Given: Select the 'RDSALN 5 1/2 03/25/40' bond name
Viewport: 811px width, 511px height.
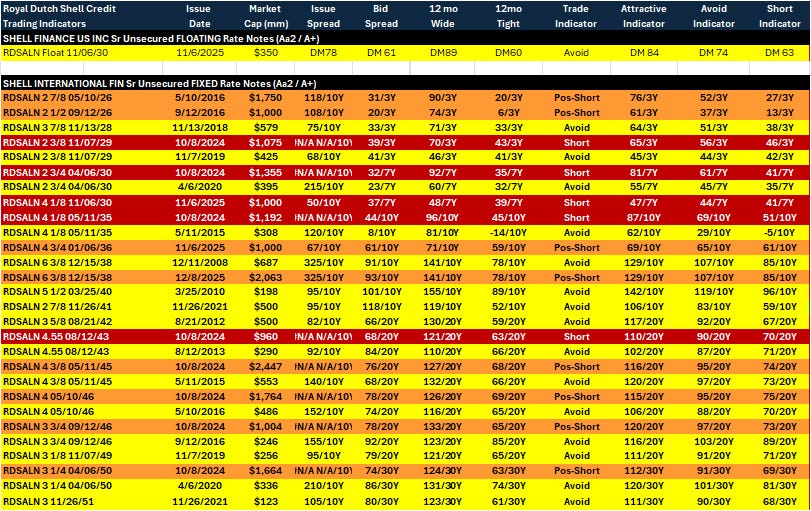Looking at the screenshot, I should [57, 292].
